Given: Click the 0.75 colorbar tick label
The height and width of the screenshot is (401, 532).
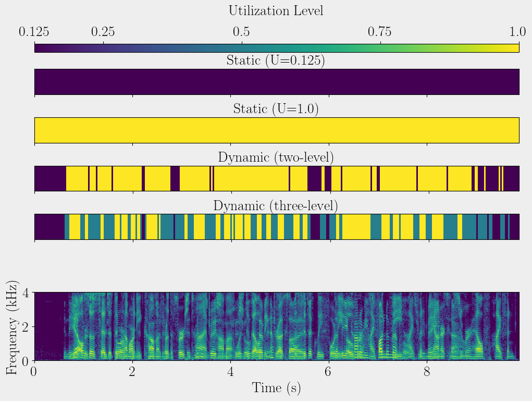Looking at the screenshot, I should click(380, 32).
